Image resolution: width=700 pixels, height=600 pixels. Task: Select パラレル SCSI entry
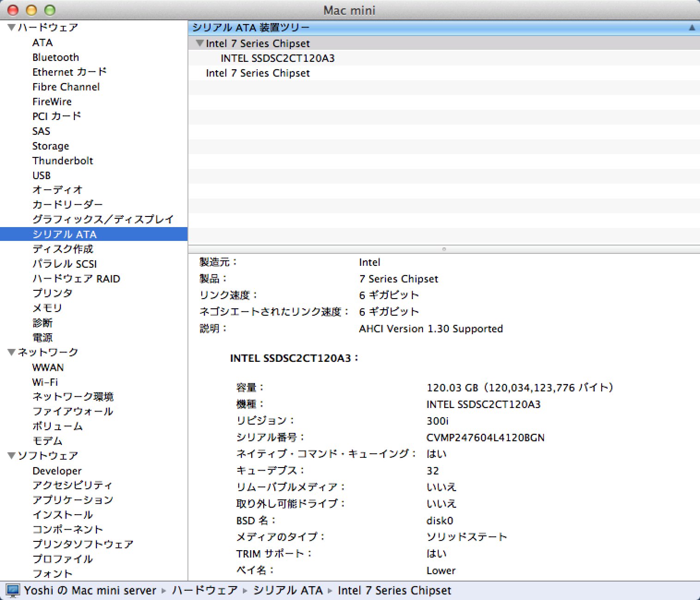click(x=65, y=264)
